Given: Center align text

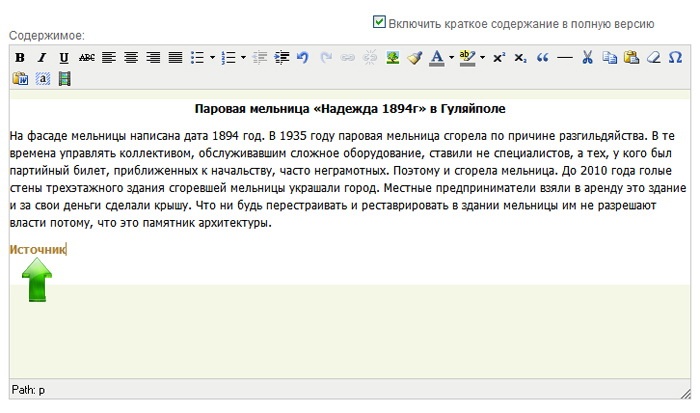Looking at the screenshot, I should (131, 58).
